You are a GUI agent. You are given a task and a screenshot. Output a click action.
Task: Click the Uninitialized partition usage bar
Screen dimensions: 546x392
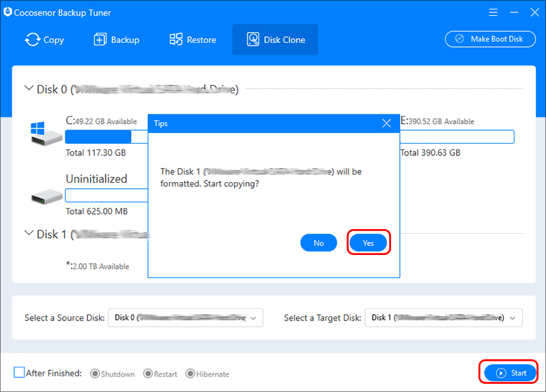106,195
